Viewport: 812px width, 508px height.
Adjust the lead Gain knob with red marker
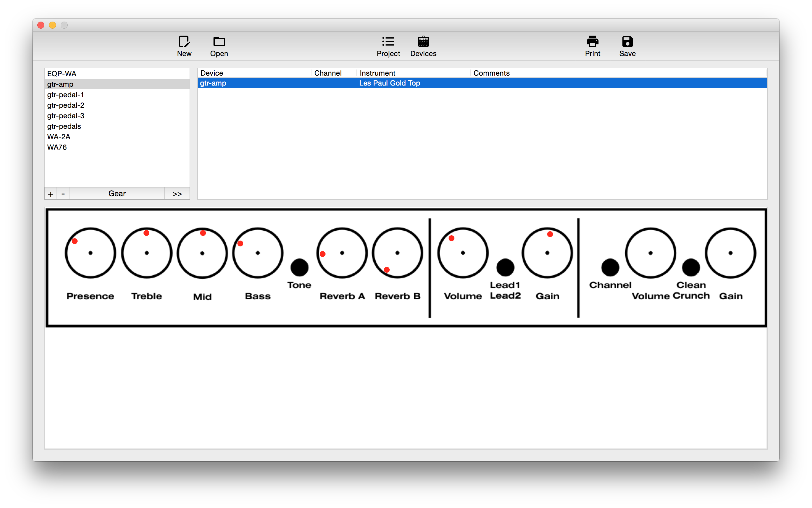(547, 253)
